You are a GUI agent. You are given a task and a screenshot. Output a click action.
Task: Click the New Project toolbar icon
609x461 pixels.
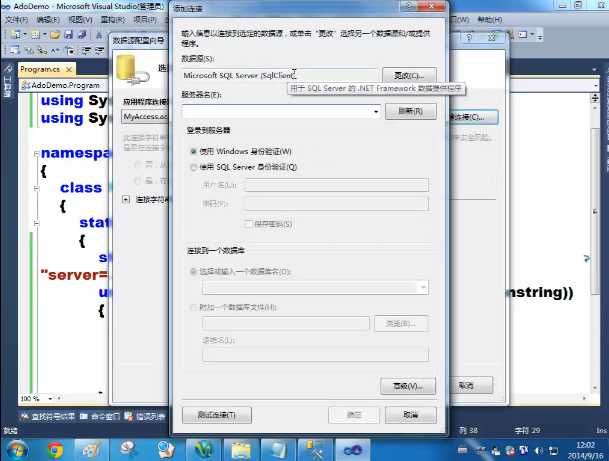tap(15, 35)
